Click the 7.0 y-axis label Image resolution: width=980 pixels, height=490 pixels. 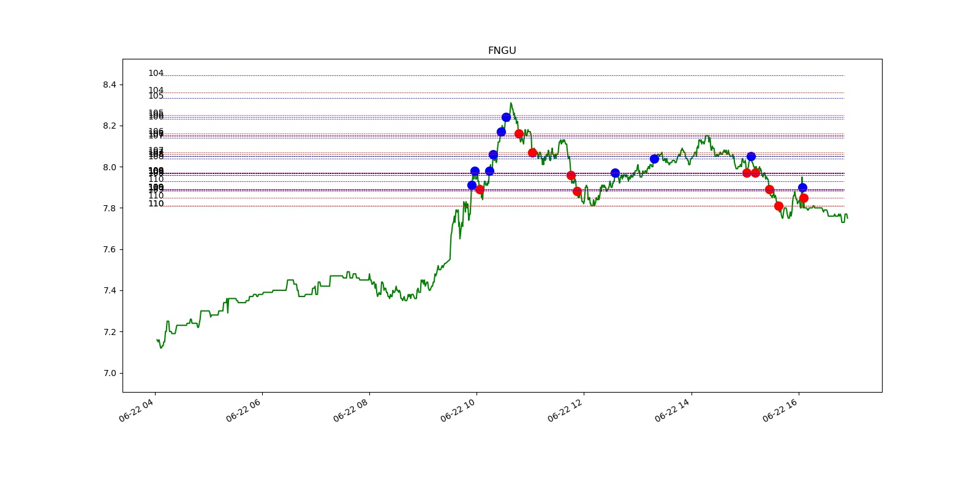pos(110,373)
